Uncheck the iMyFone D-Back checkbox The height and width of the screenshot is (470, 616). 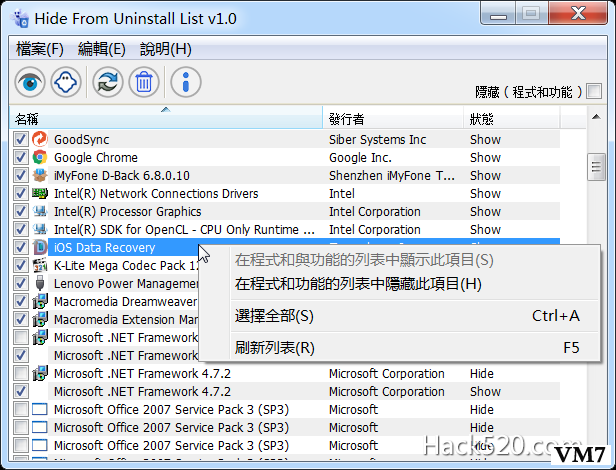click(x=20, y=175)
